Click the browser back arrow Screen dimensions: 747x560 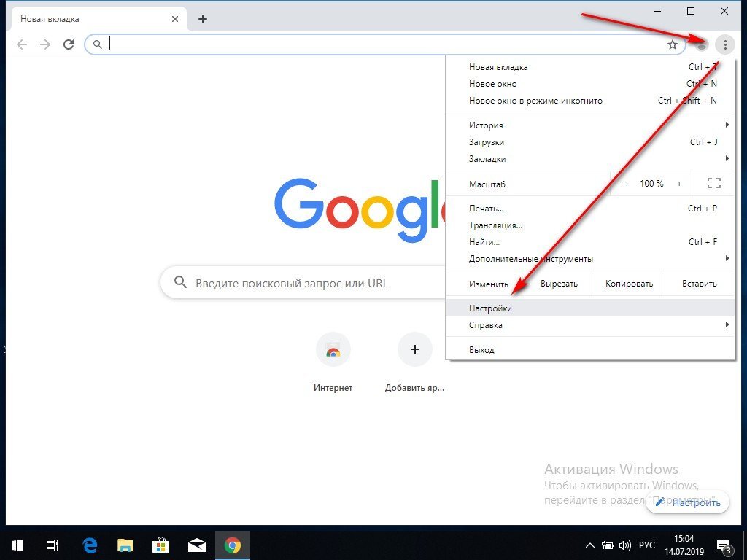coord(21,44)
